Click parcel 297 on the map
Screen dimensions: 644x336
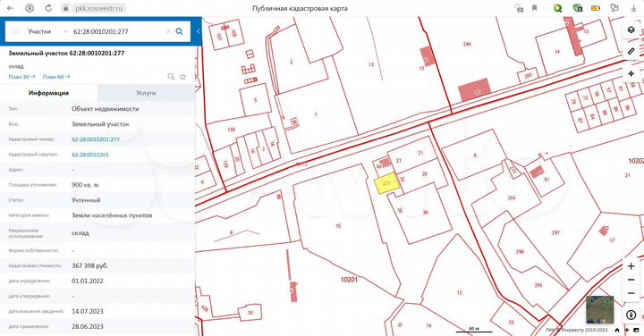[x=555, y=232]
